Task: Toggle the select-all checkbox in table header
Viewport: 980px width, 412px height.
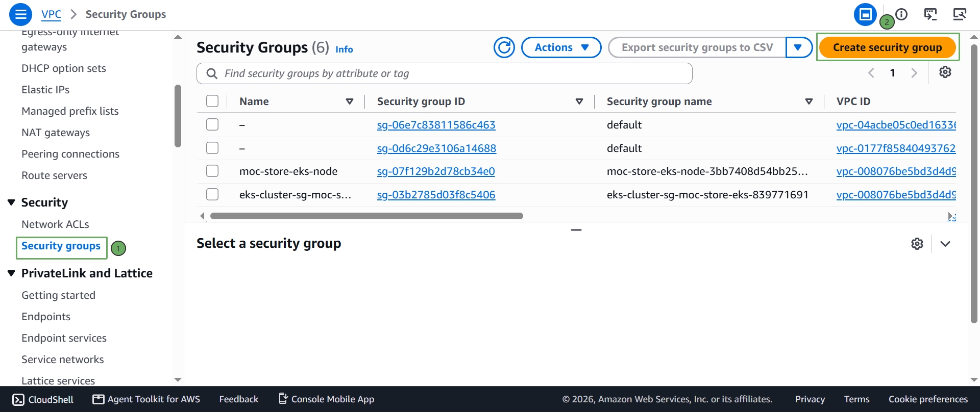Action: click(x=212, y=101)
